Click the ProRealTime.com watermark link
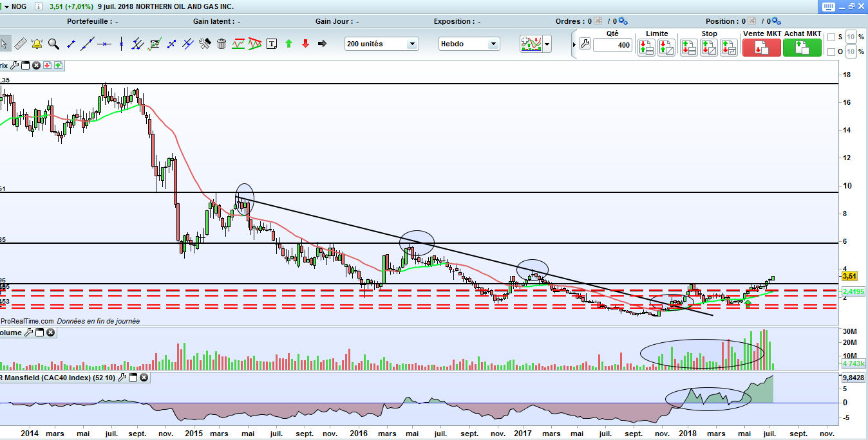 coord(28,320)
